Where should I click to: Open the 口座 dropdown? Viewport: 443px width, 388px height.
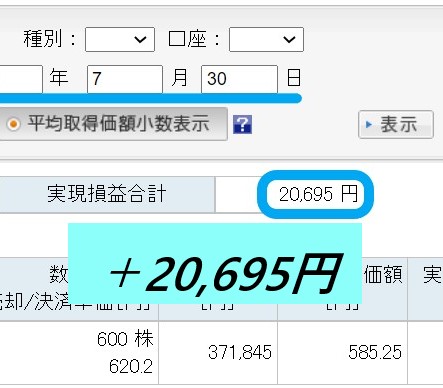coord(266,39)
